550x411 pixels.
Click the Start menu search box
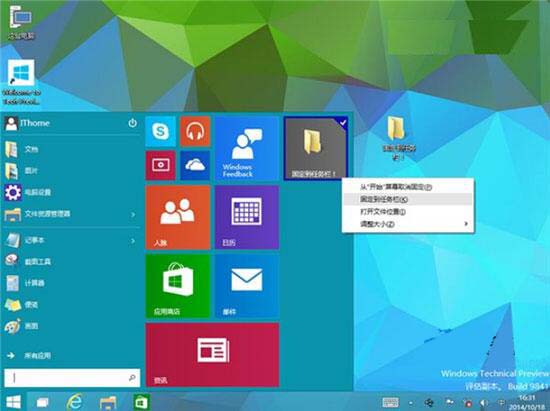[x=72, y=377]
